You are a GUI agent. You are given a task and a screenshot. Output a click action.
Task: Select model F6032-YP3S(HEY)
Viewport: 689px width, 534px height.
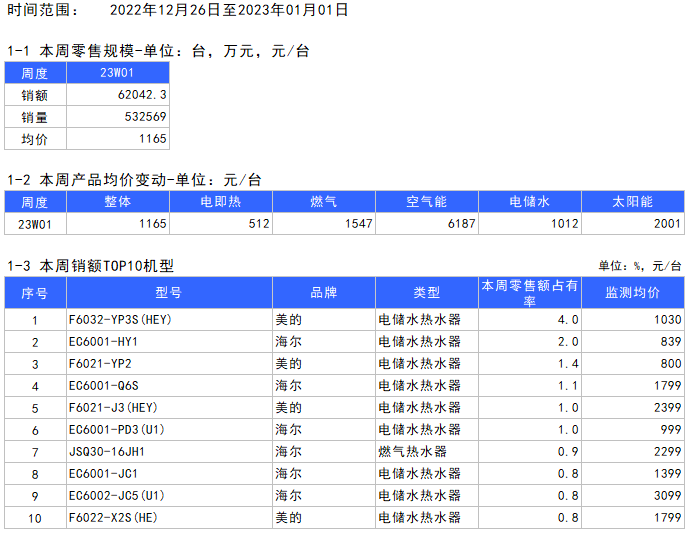coord(120,320)
